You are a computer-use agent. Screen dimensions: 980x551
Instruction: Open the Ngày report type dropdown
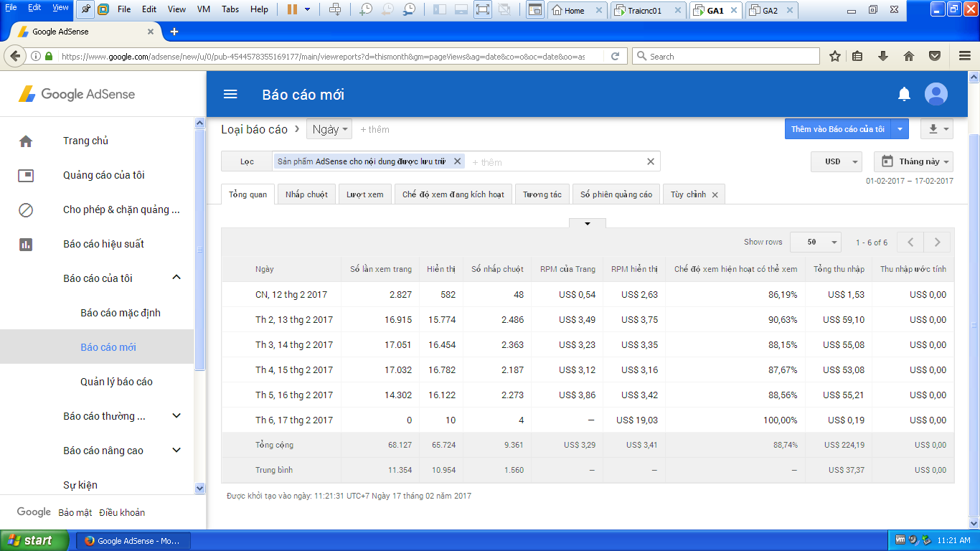click(x=330, y=129)
